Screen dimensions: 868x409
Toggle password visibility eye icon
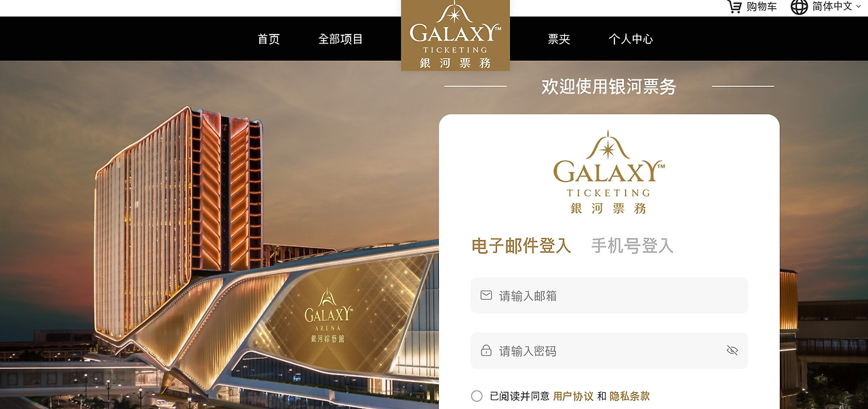point(732,351)
